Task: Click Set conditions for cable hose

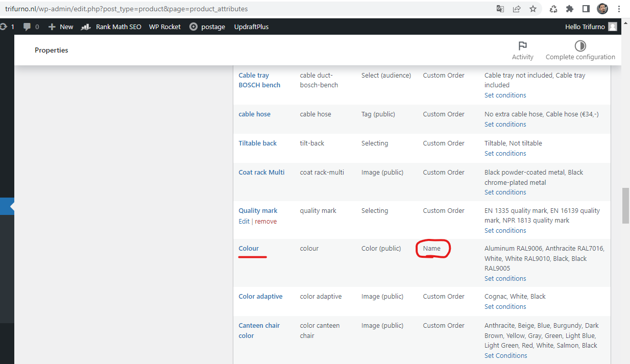Action: [x=505, y=125]
